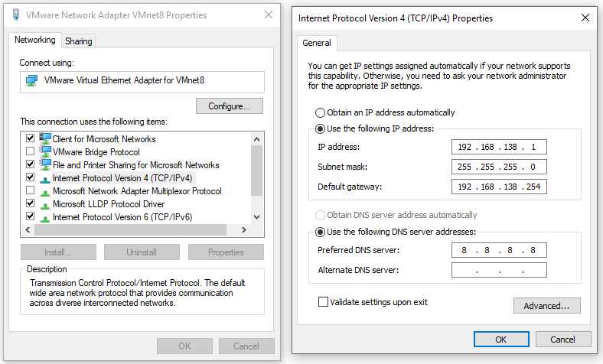Switch to the Sharing tab

tap(79, 41)
